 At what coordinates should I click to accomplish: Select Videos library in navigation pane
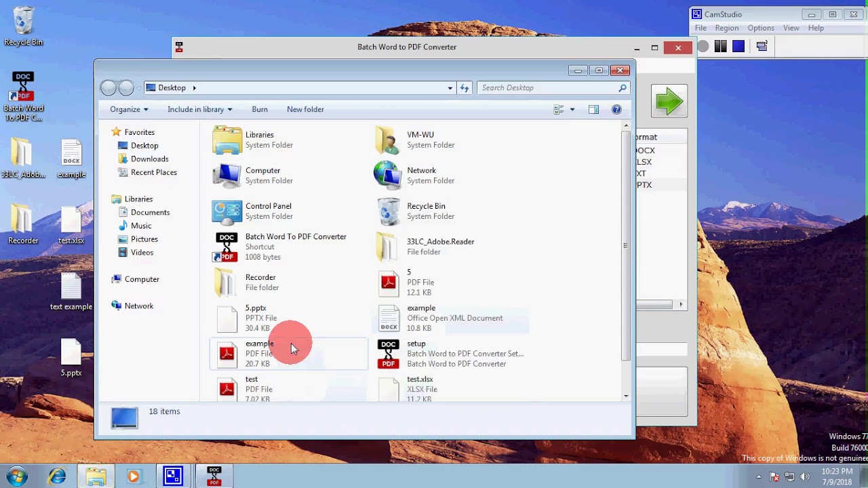(x=136, y=252)
